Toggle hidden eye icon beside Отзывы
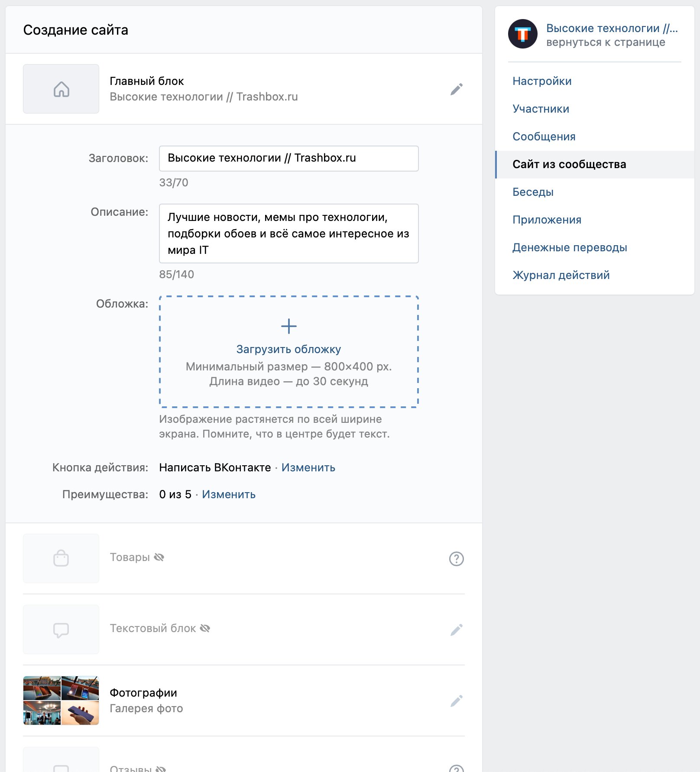The image size is (700, 772). pos(161,769)
